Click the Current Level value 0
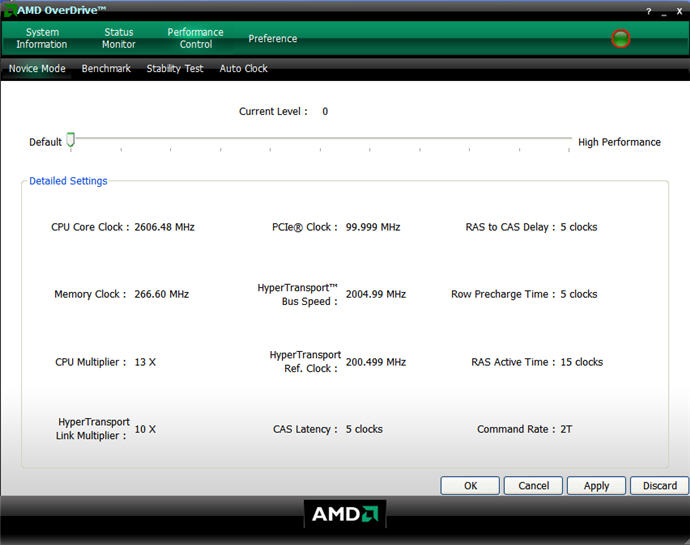Viewport: 690px width, 545px height. (325, 111)
